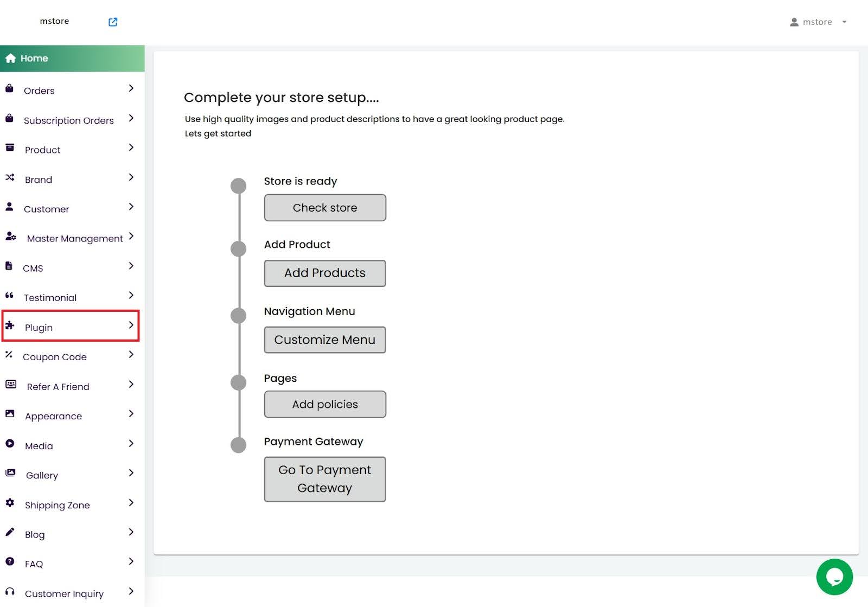
Task: Click the FAQ question mark icon
Action: click(10, 562)
